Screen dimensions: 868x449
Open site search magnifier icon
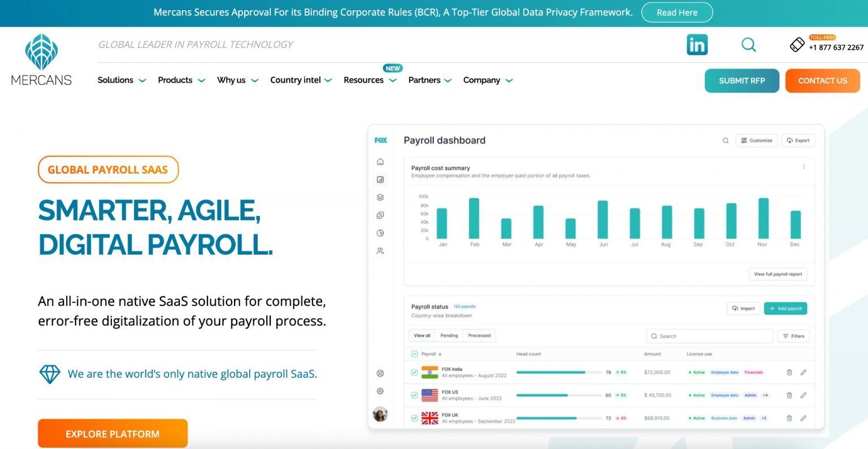pyautogui.click(x=749, y=45)
